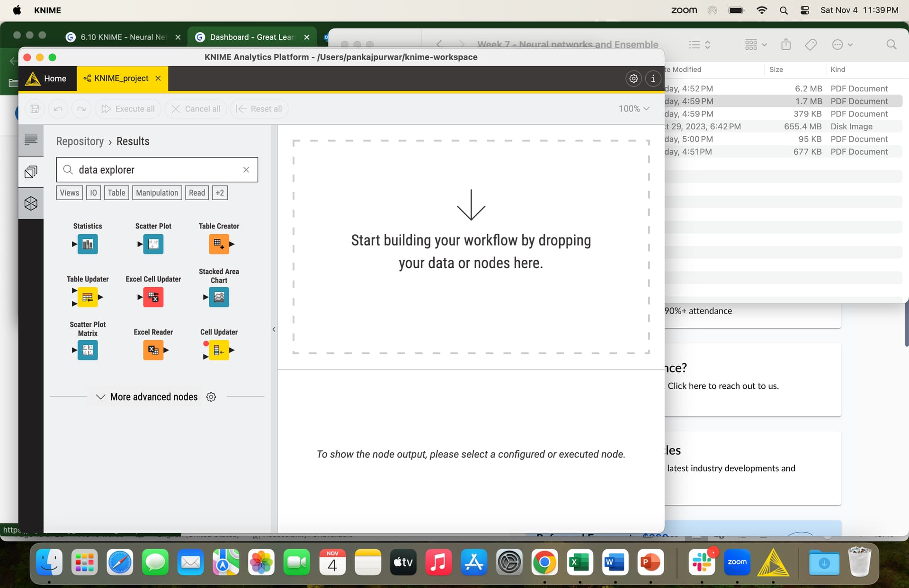Switch to Dashboard - Great Learning browser tab
This screenshot has height=588, width=909.
click(x=252, y=37)
